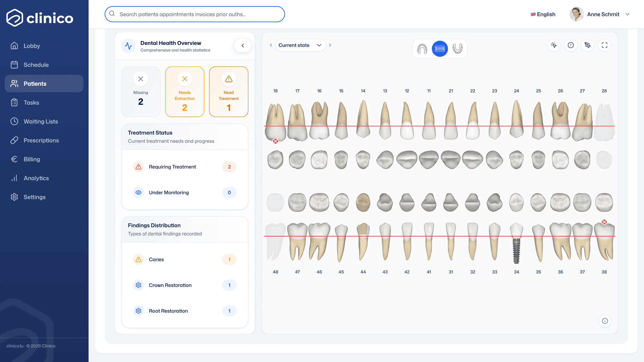Click the patient search field
The image size is (644, 362).
195,14
